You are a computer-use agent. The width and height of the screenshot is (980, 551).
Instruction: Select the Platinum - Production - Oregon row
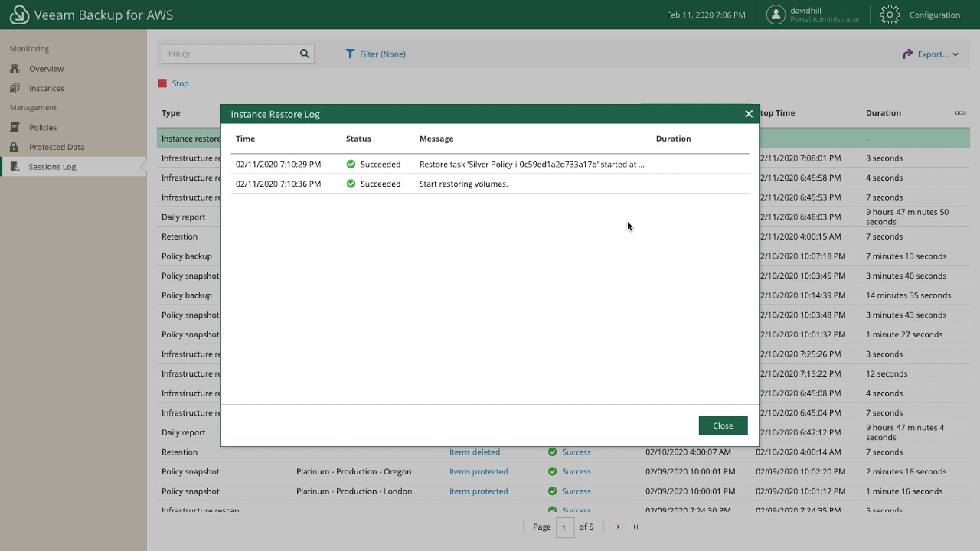coord(563,472)
